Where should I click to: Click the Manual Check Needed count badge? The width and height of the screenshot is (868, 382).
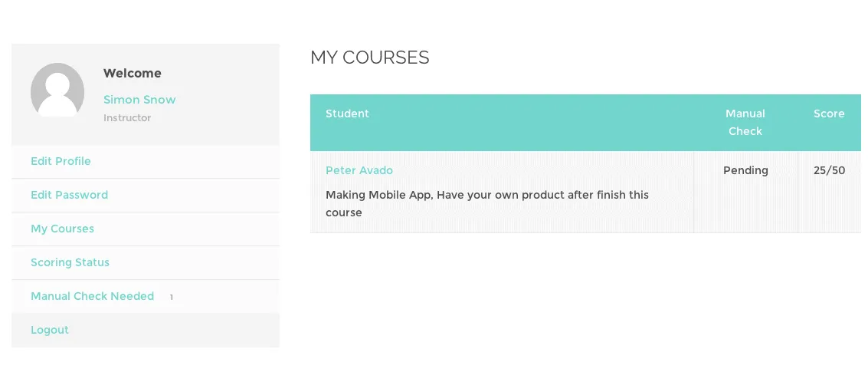[x=172, y=297]
